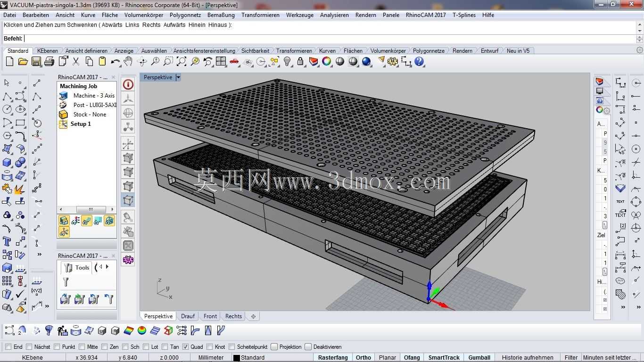This screenshot has height=362, width=644.
Task: Select the pointer arrow tool
Action: pos(7,83)
